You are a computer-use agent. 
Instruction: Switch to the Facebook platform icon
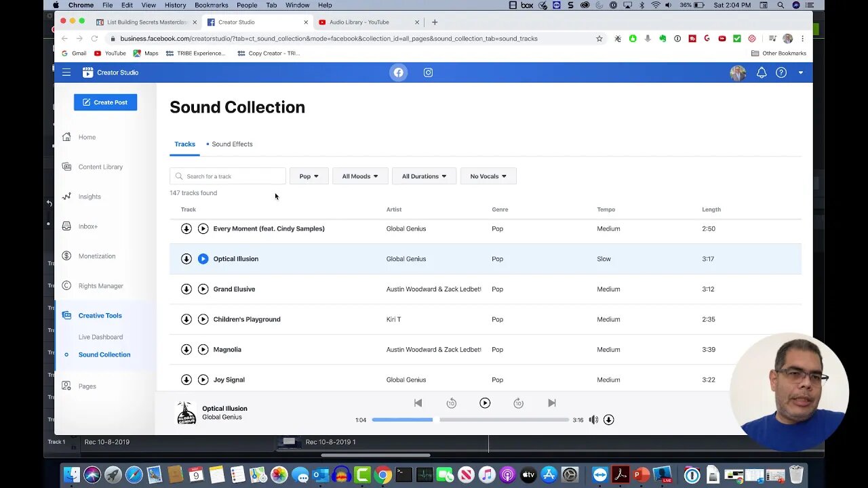pos(399,73)
